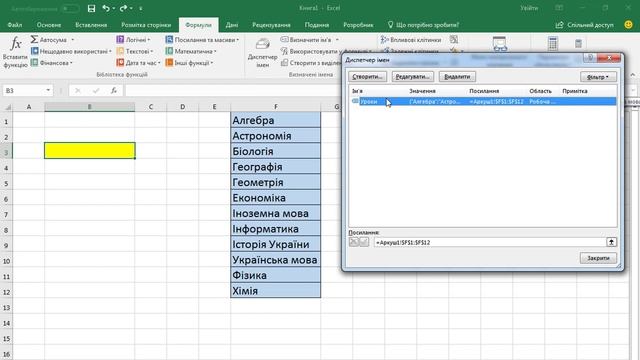Click the smiley feedback icon

pyautogui.click(x=629, y=24)
